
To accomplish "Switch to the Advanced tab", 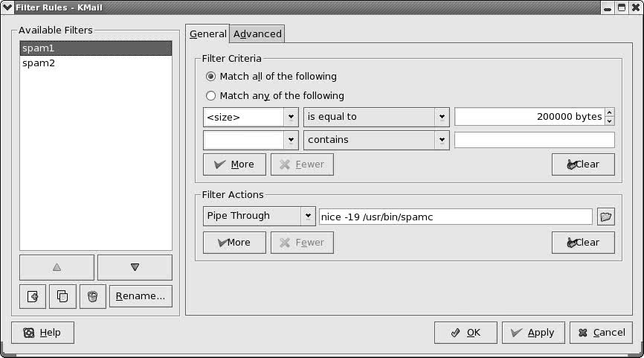I will 257,34.
